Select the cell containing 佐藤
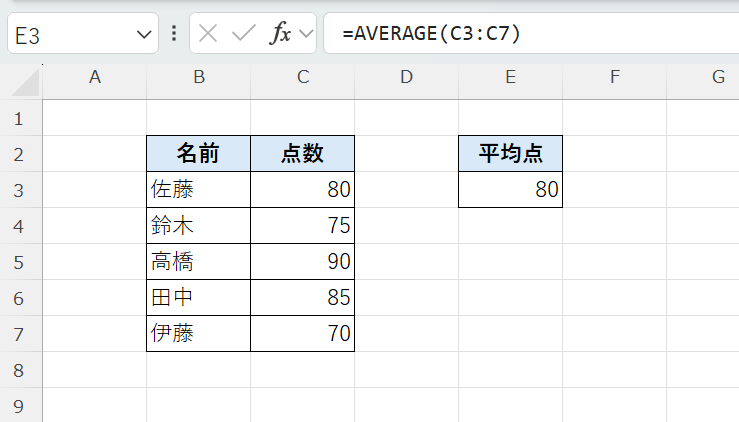 [198, 190]
